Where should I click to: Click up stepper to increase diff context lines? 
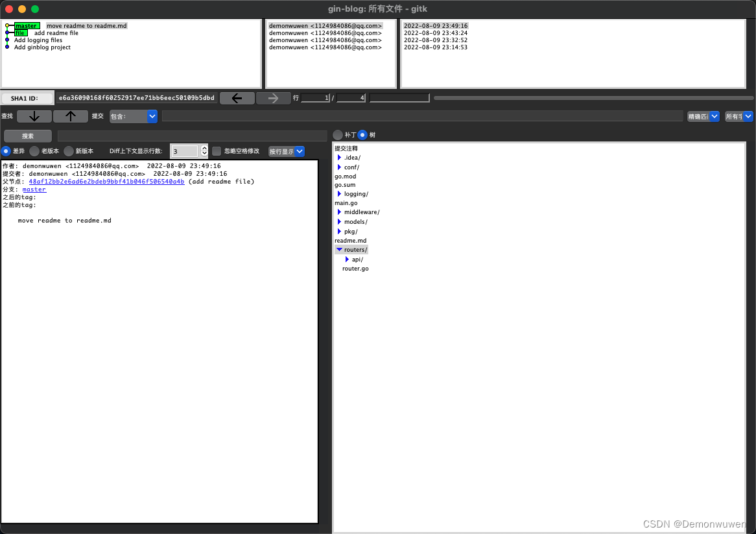[204, 148]
